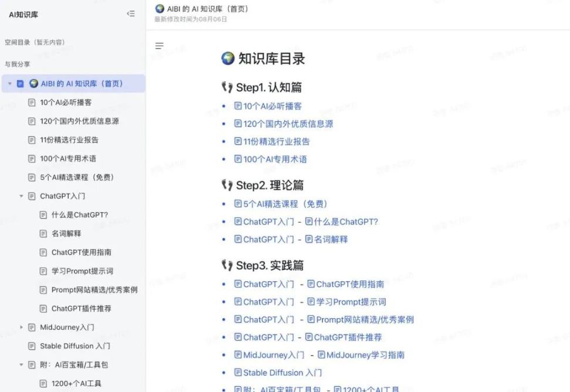Click the outline toggle icon beside the document
Viewport: 570px width, 392px height.
coord(160,46)
